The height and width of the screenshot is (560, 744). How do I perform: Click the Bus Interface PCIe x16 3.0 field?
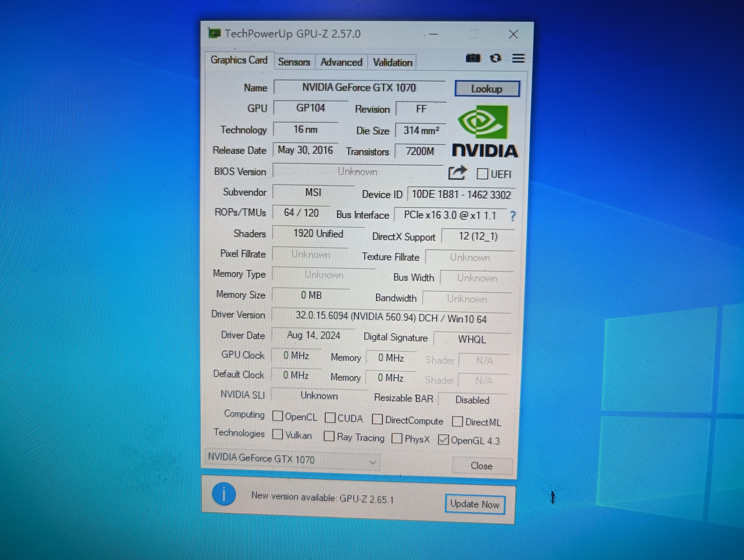click(x=450, y=215)
